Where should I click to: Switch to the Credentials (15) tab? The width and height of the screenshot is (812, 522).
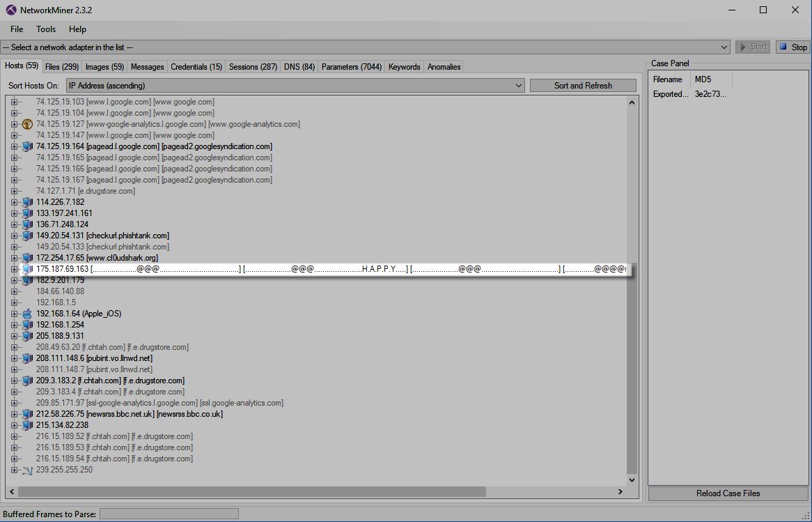coord(197,67)
